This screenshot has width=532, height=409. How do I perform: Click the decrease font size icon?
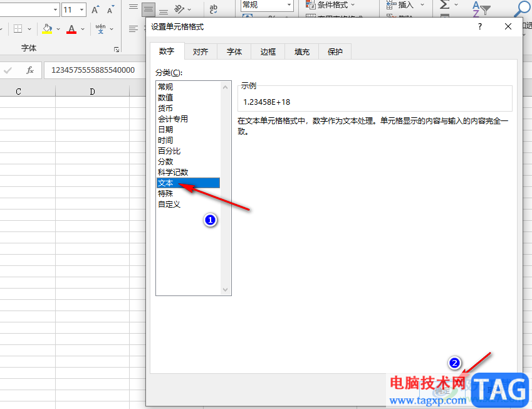click(110, 9)
